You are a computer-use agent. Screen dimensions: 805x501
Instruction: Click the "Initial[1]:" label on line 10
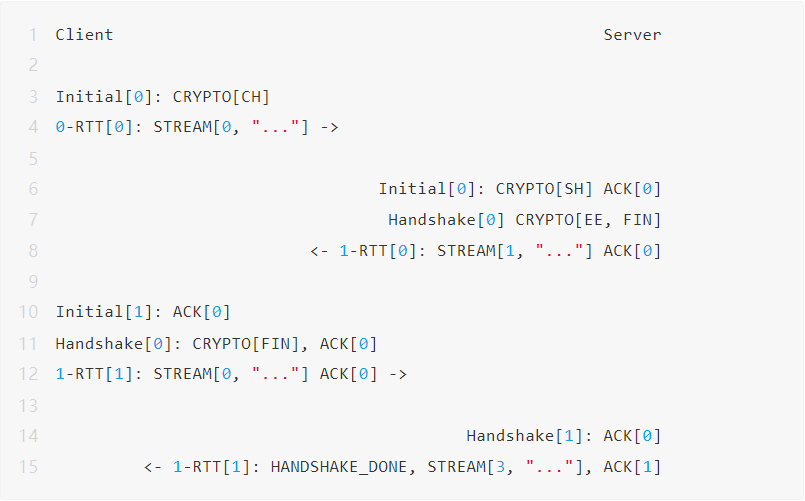click(x=109, y=312)
